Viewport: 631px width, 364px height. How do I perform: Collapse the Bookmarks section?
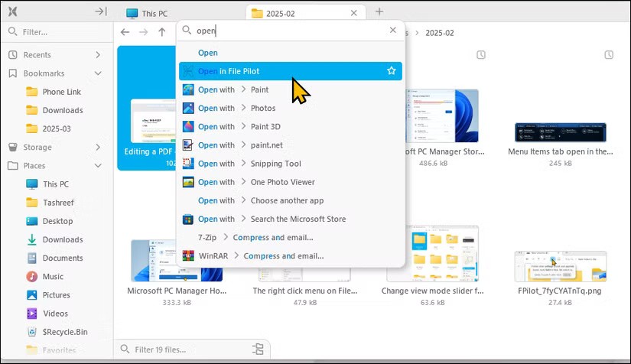click(98, 73)
